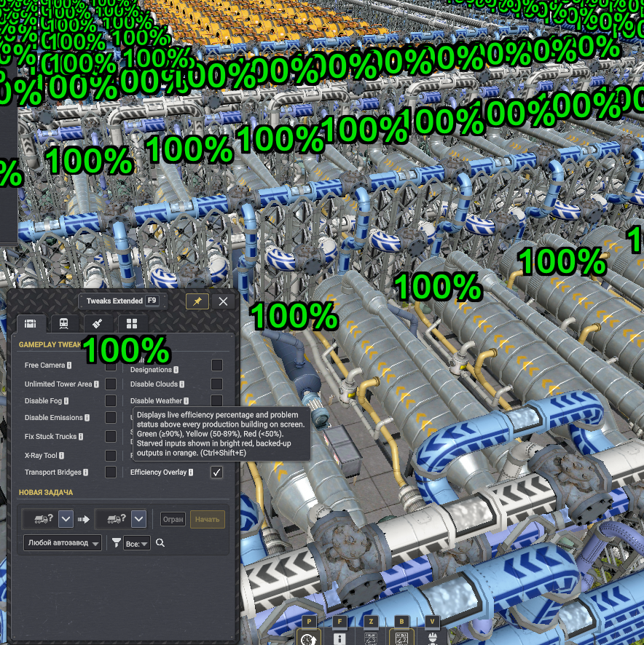The width and height of the screenshot is (644, 645).
Task: Check the Fix Stuck Trucks box
Action: [x=110, y=437]
